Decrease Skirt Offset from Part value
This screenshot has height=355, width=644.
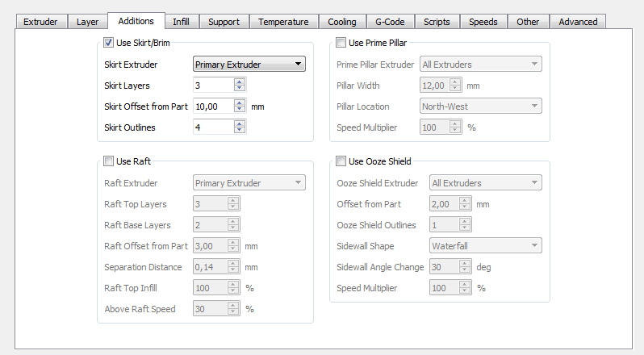point(239,109)
